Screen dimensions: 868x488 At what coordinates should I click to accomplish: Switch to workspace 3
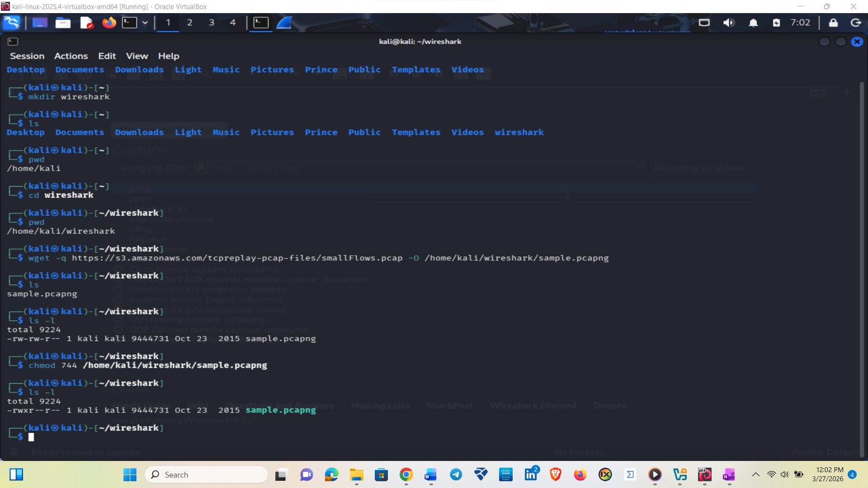point(211,23)
